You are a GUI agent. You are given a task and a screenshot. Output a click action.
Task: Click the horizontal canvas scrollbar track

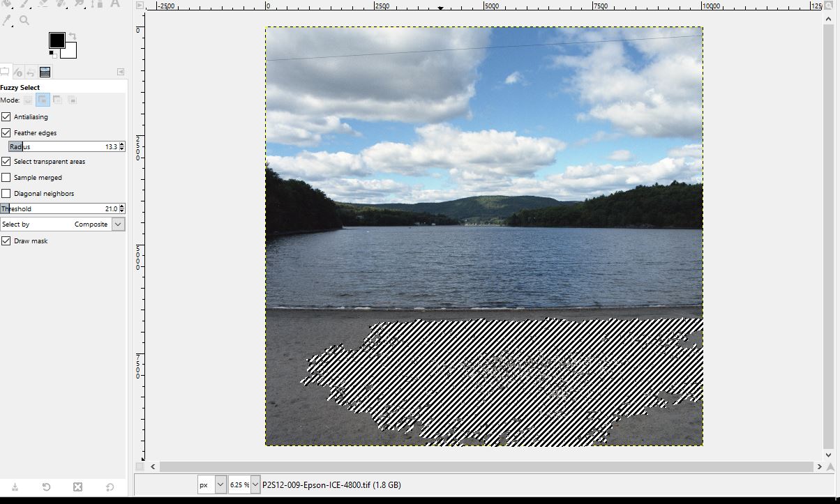(486, 466)
